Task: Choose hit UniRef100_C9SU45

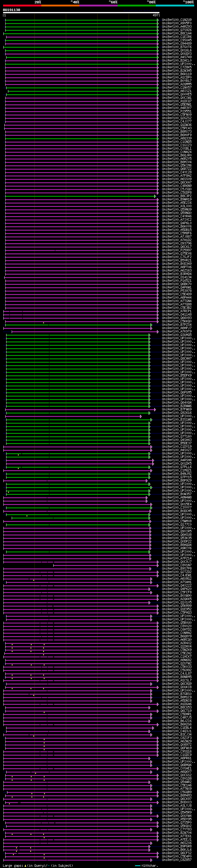Action: point(177,40)
